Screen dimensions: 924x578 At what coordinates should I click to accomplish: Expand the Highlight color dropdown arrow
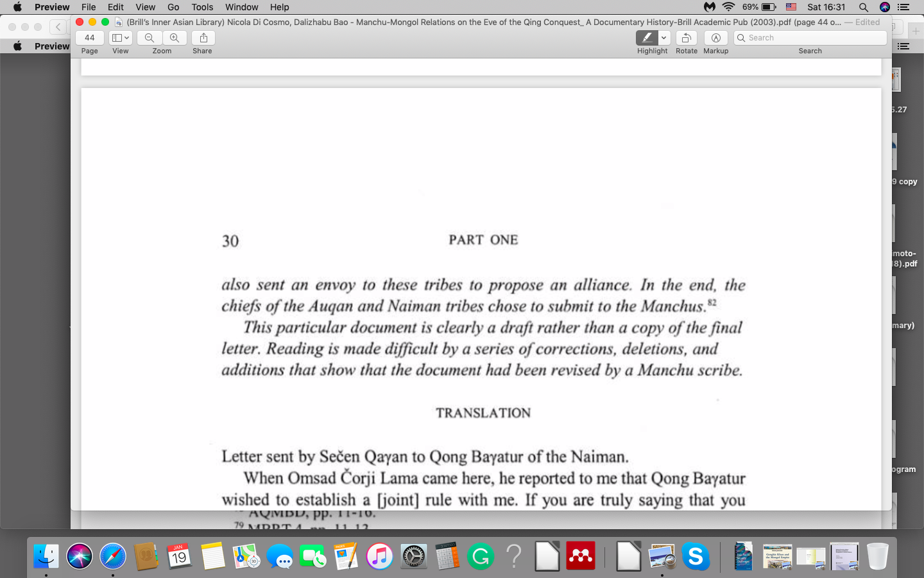point(664,38)
